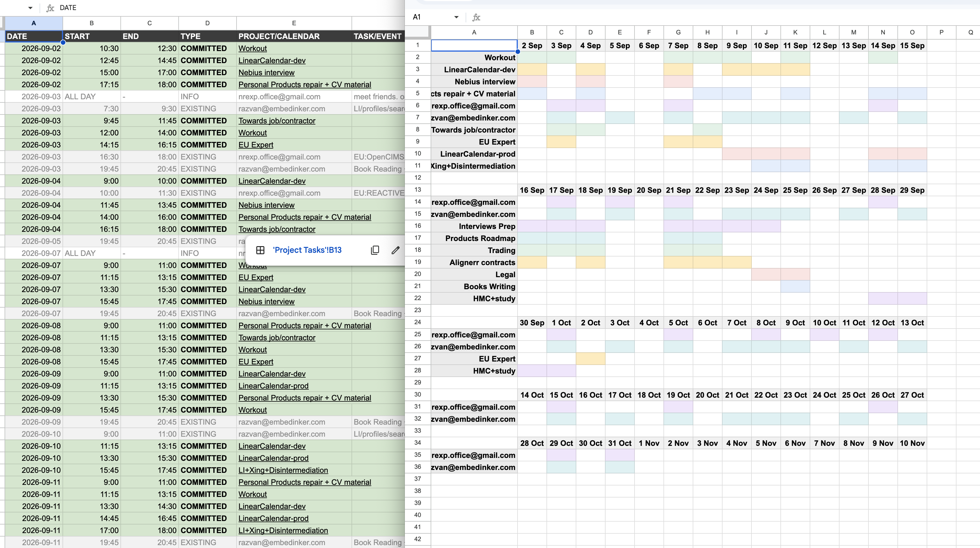Select the LinearCalendar-prod row label in grid
The width and height of the screenshot is (980, 548).
pyautogui.click(x=474, y=154)
